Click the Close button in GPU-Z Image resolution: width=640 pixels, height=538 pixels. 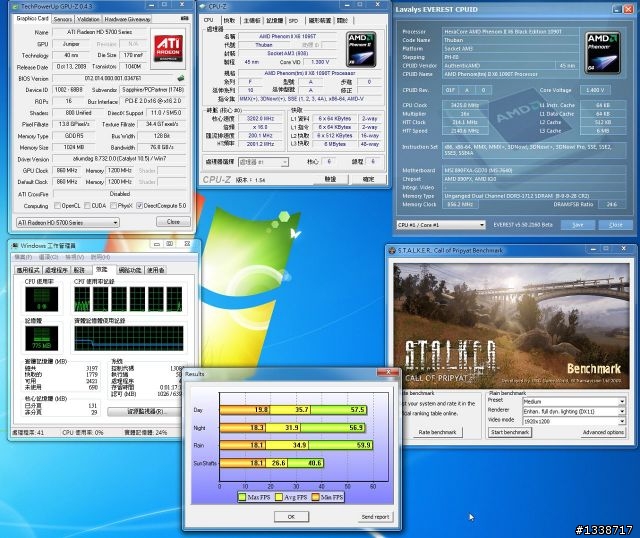173,222
